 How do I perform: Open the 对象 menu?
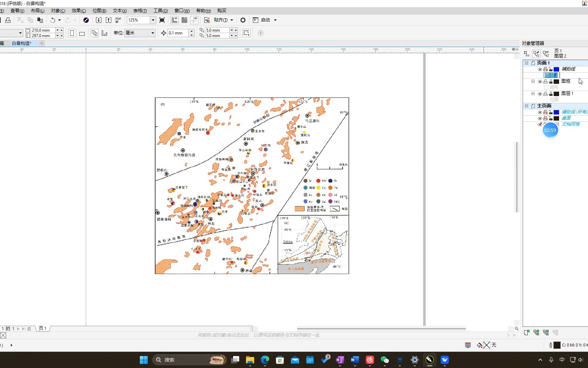[58, 11]
